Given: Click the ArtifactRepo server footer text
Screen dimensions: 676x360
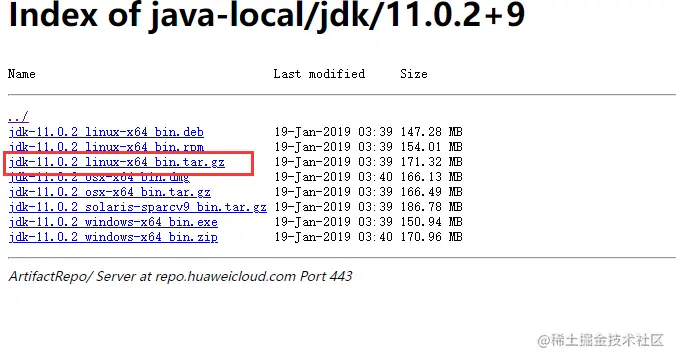Looking at the screenshot, I should point(180,276).
